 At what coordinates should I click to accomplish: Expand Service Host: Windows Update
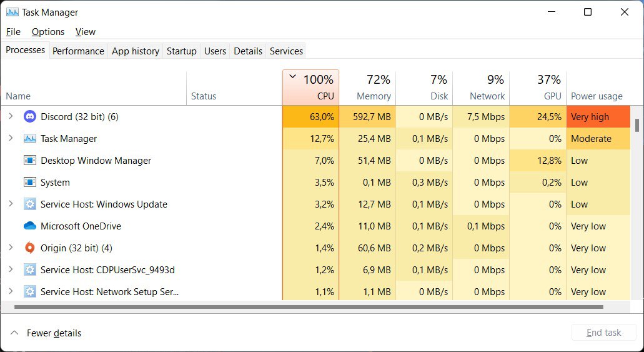11,204
